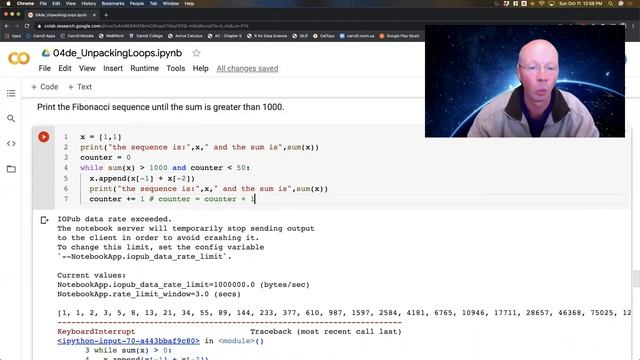Click the webcam video overlay

point(525,81)
